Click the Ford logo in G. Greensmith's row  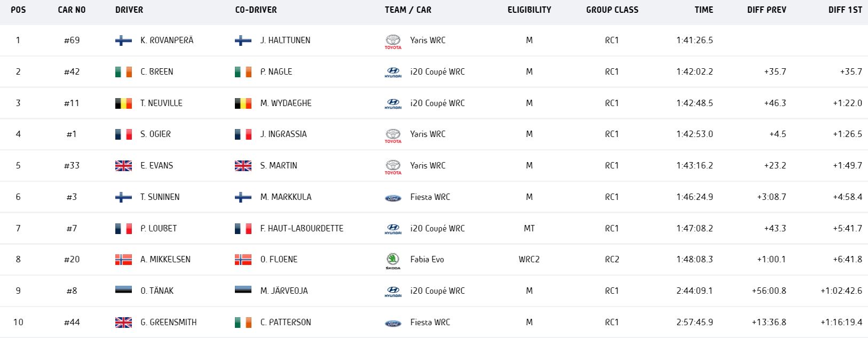tap(393, 323)
